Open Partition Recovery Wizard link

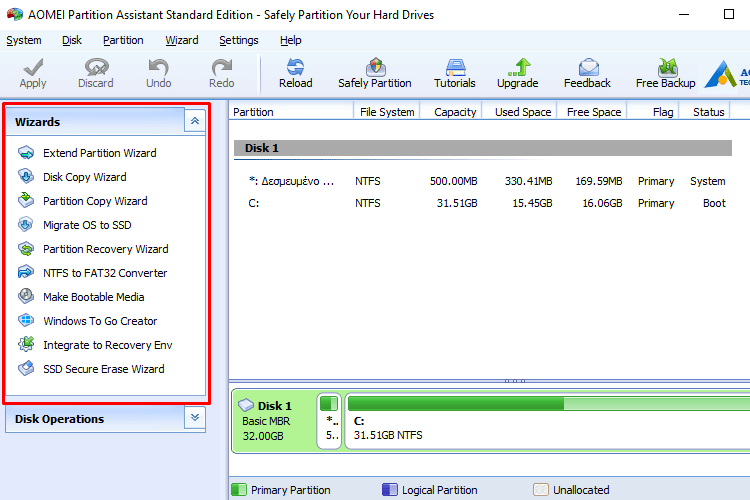point(106,249)
